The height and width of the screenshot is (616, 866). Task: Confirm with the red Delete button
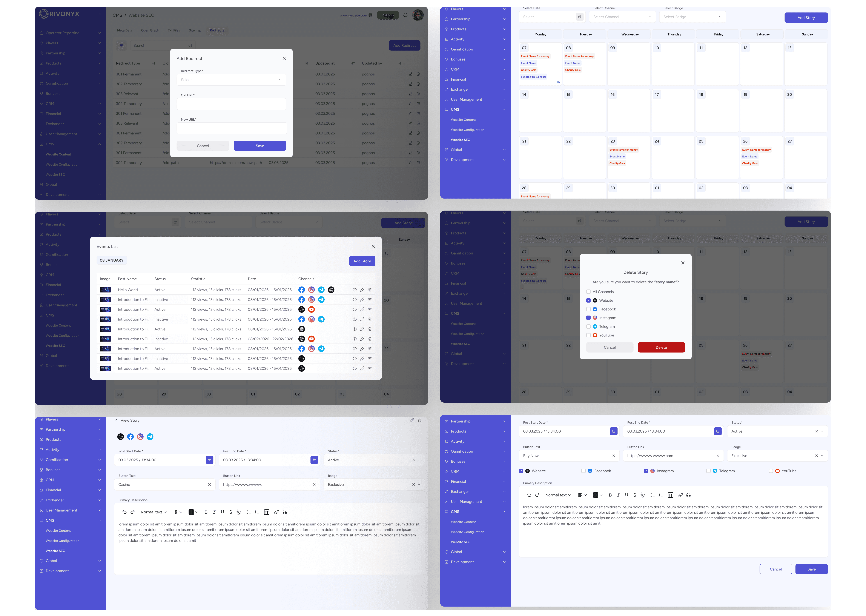661,347
